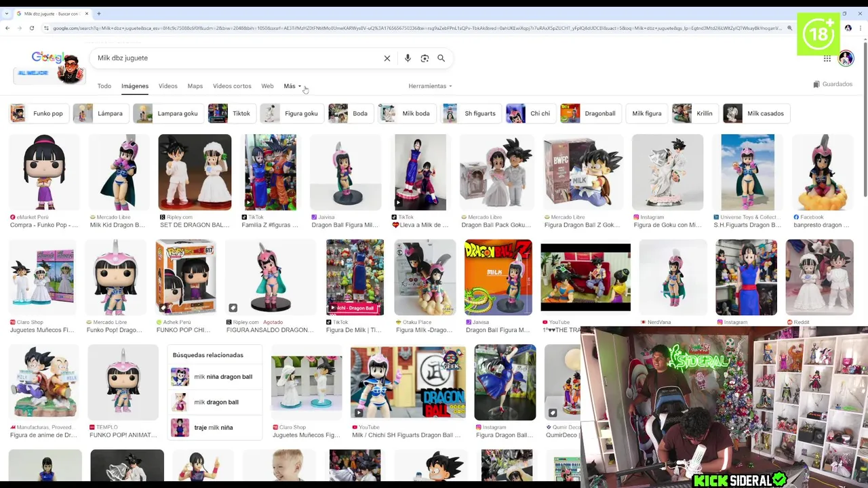Switch to the Videos tab
The image size is (868, 488).
pos(168,86)
